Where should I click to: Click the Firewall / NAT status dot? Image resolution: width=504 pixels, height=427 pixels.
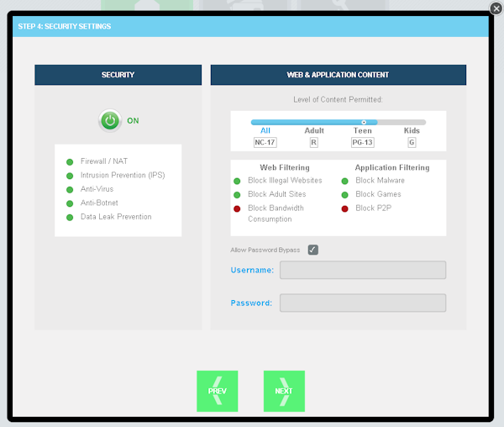(70, 161)
